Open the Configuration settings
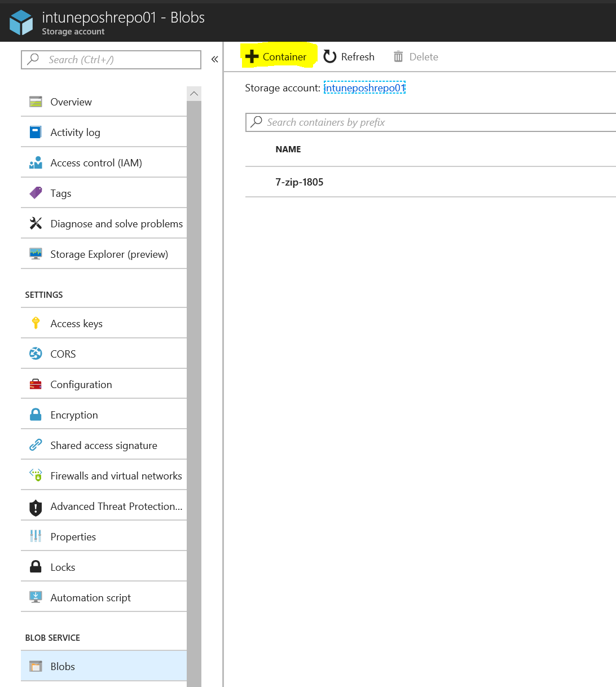 click(104, 384)
